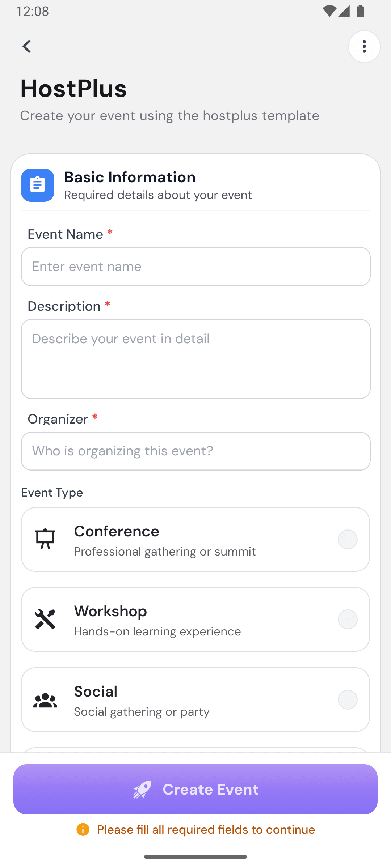The height and width of the screenshot is (868, 391).
Task: Tap the Conference presentation board icon
Action: click(x=45, y=539)
